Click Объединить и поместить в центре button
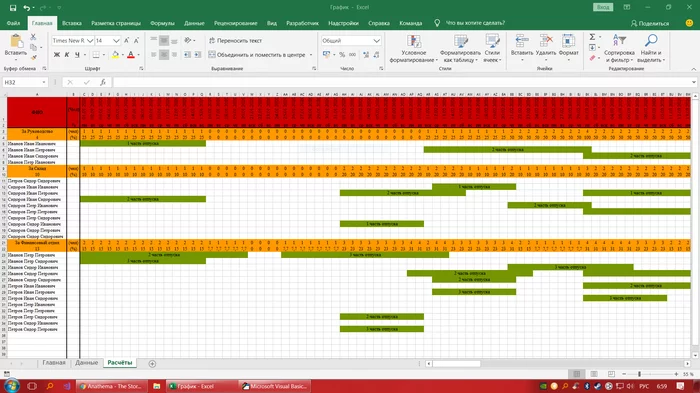This screenshot has height=393, width=700. [x=257, y=55]
